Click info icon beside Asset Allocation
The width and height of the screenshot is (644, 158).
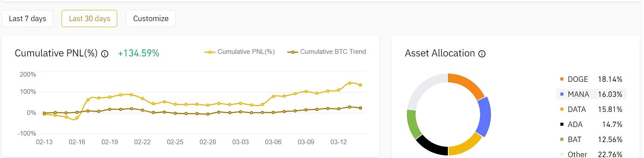tap(482, 54)
